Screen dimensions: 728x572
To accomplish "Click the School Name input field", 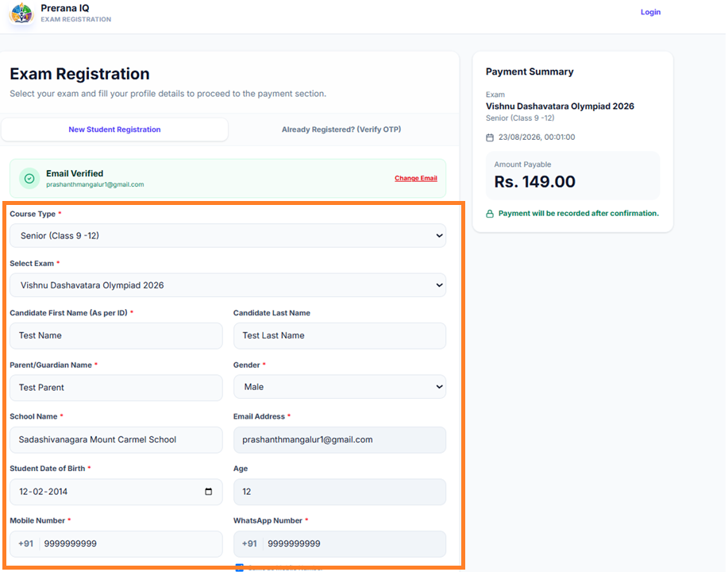I will (x=116, y=439).
